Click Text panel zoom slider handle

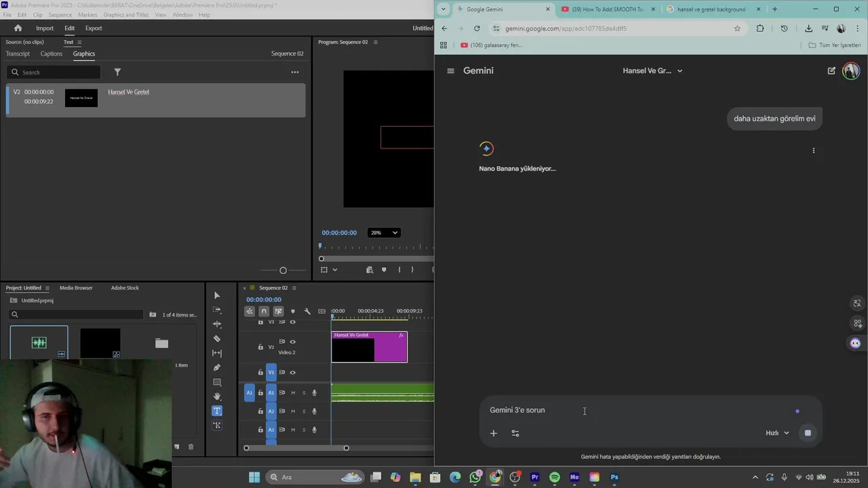click(x=283, y=270)
